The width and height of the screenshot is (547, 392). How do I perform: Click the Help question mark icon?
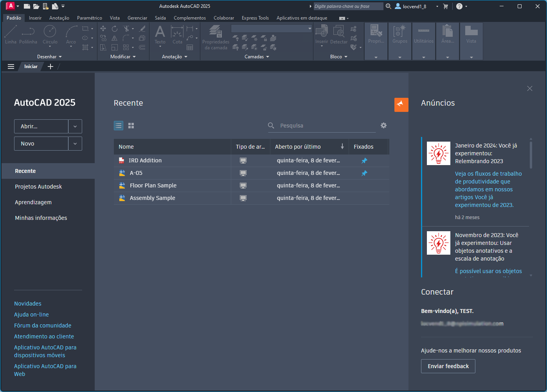click(459, 6)
